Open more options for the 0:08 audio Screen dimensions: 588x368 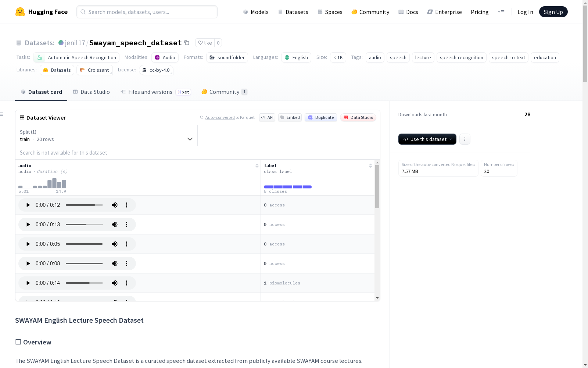click(126, 263)
